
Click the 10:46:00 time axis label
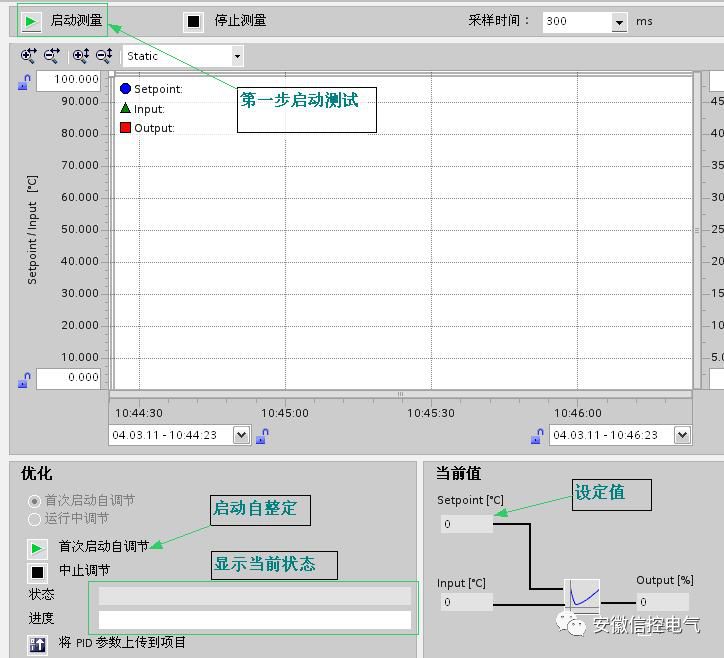tap(578, 413)
